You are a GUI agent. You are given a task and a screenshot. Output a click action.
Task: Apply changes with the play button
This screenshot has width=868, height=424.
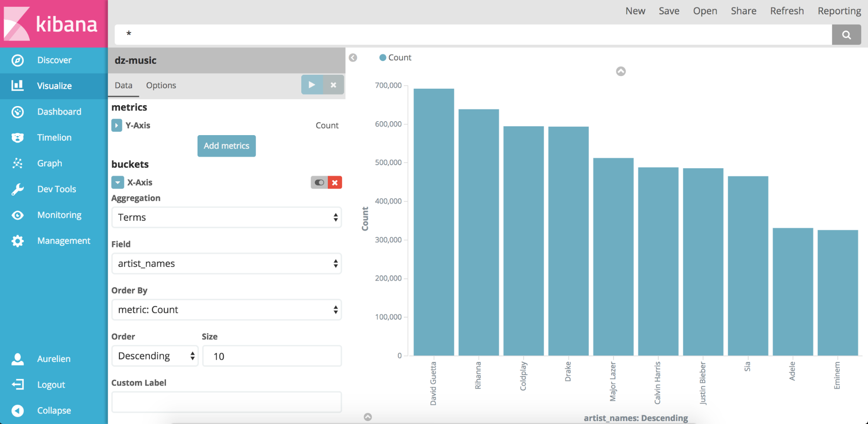click(312, 85)
